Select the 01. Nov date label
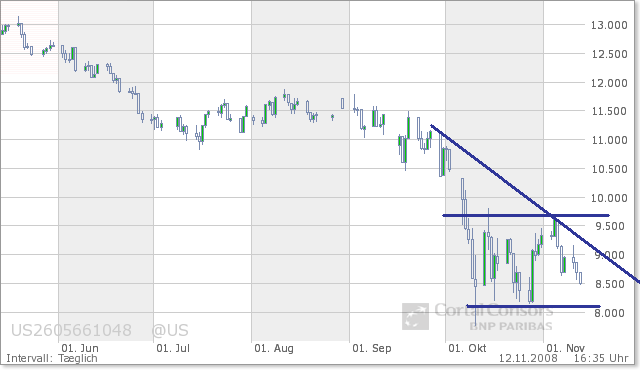640x370 pixels. [x=566, y=348]
